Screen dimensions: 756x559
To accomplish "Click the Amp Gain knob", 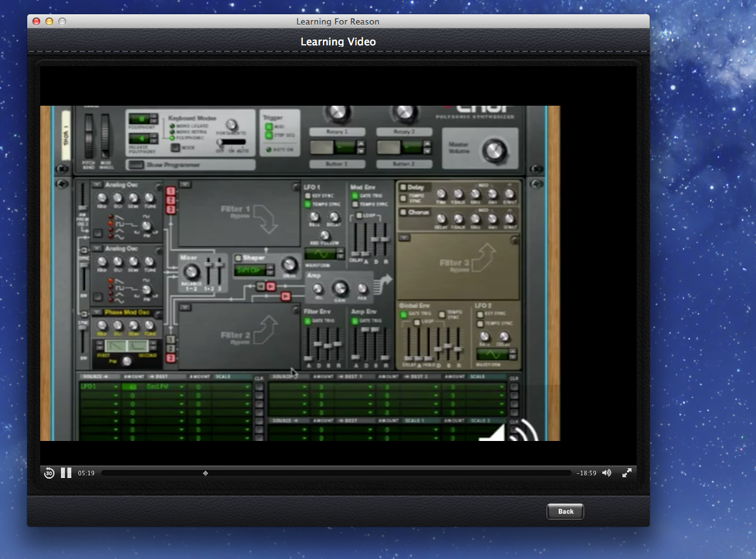I will pos(340,289).
